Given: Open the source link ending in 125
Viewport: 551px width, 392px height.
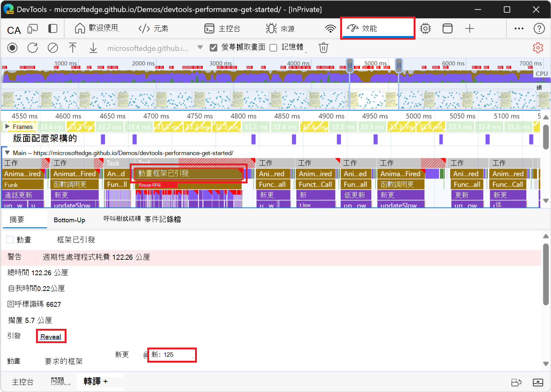Looking at the screenshot, I should click(x=172, y=355).
